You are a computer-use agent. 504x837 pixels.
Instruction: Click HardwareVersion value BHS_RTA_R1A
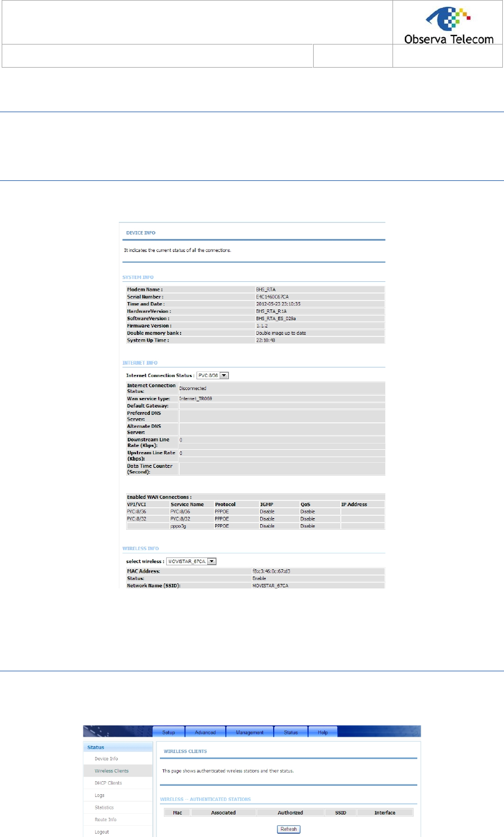[x=271, y=312]
